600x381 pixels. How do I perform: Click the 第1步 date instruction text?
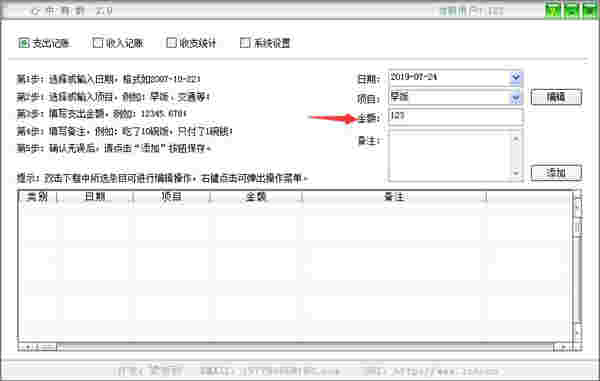pyautogui.click(x=108, y=79)
